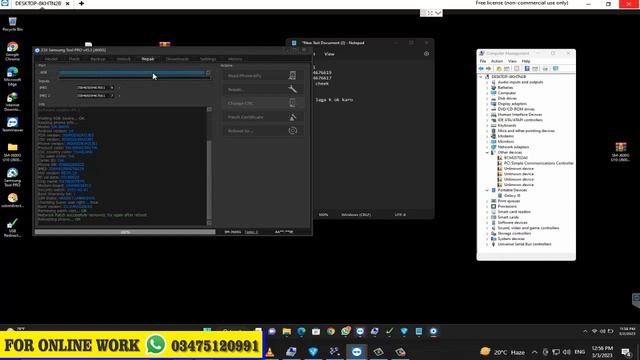640x360 pixels.
Task: Click the Reboot to circular icon
Action: (292, 131)
